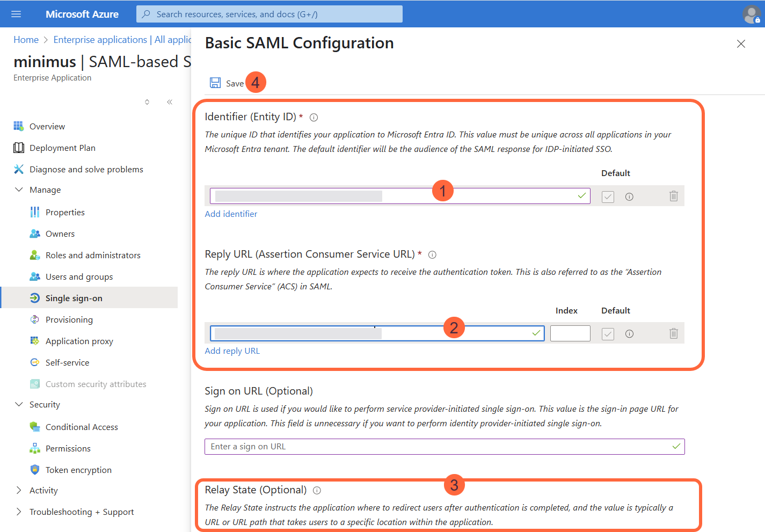Check the Default checkbox for the reply URL

607,333
